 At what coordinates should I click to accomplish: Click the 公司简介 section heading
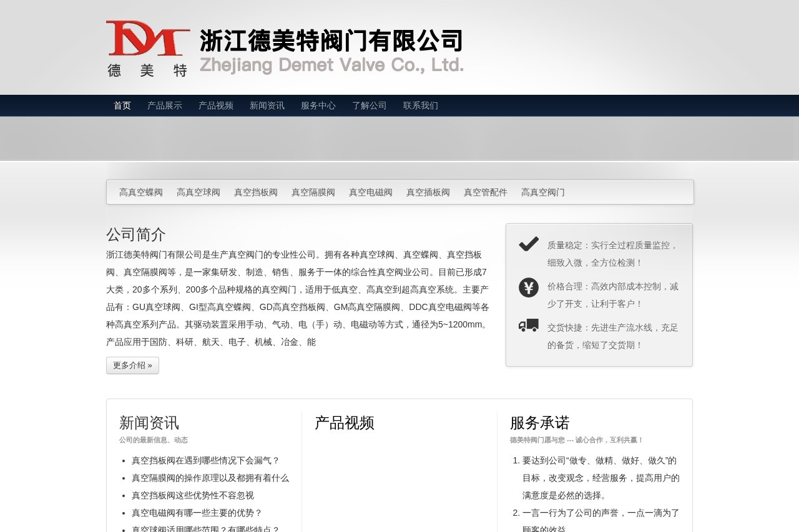click(x=135, y=235)
